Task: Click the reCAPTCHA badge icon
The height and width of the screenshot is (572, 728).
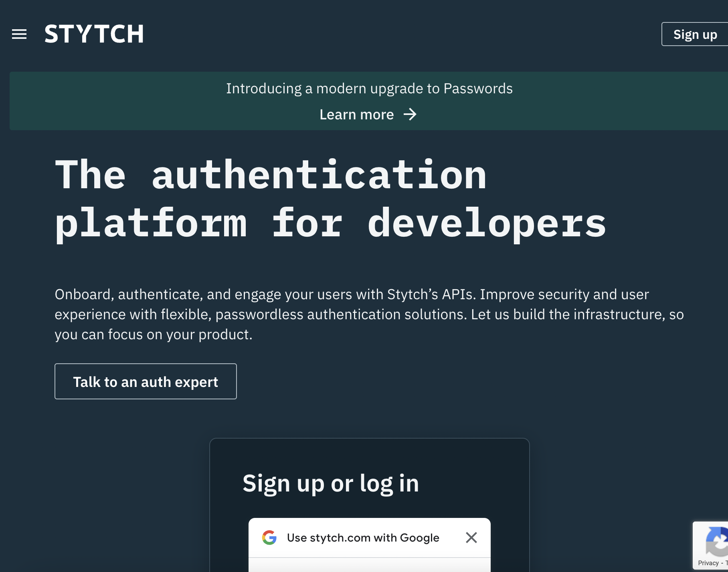Action: (718, 541)
